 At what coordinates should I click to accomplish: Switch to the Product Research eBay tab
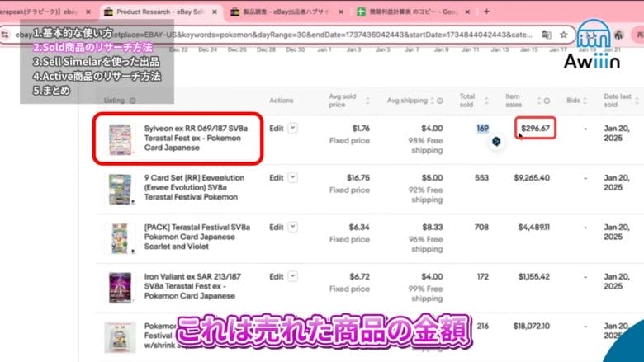click(161, 12)
